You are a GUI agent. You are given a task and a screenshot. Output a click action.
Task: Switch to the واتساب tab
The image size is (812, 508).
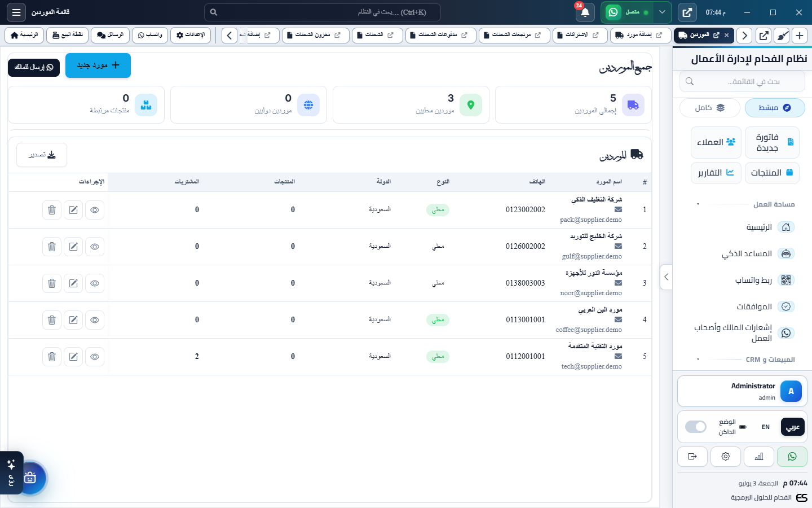coord(150,35)
